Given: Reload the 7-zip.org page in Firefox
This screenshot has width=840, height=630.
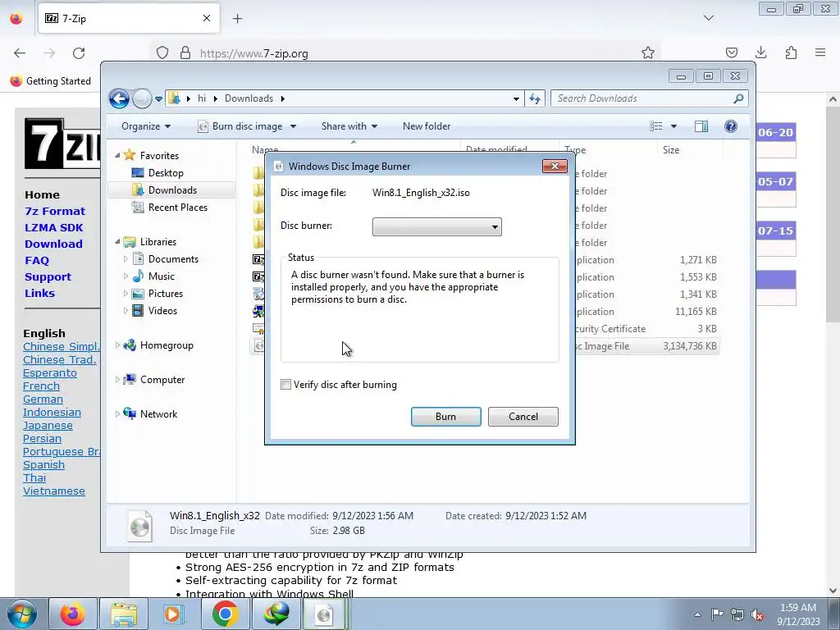Looking at the screenshot, I should click(x=79, y=53).
